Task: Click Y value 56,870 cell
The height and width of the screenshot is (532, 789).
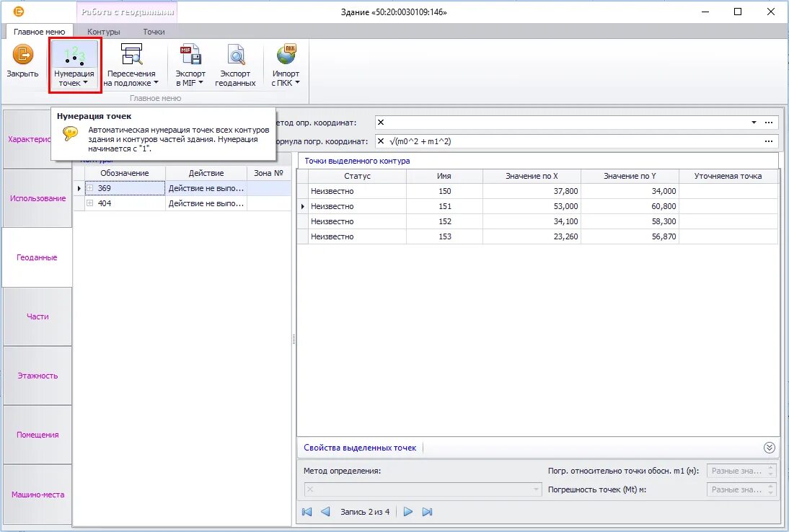Action: (630, 236)
